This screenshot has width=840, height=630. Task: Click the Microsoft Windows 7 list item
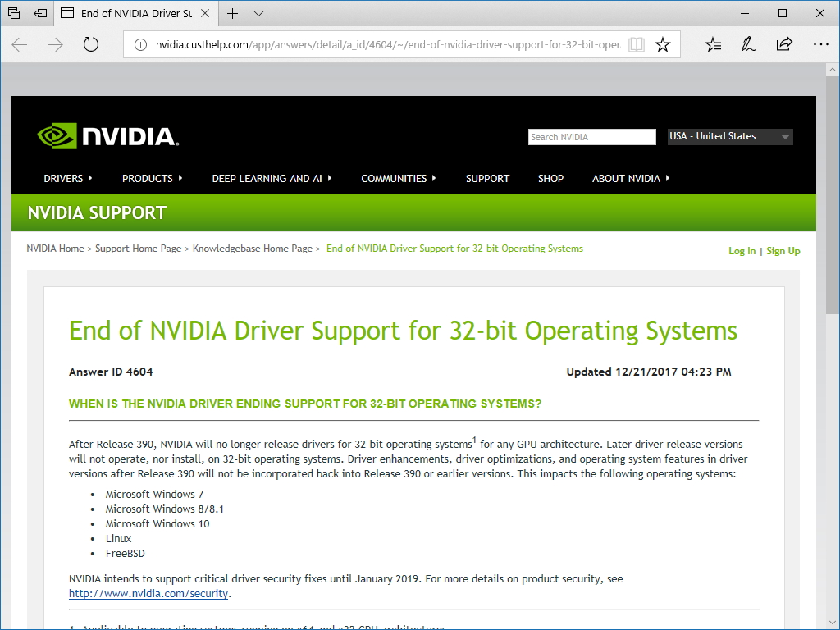154,494
